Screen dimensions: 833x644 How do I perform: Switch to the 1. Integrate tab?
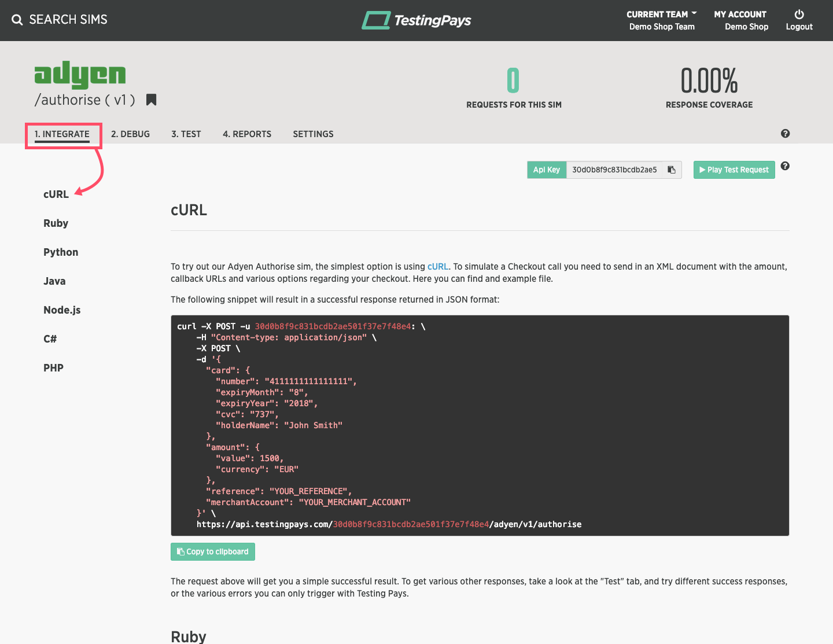62,134
